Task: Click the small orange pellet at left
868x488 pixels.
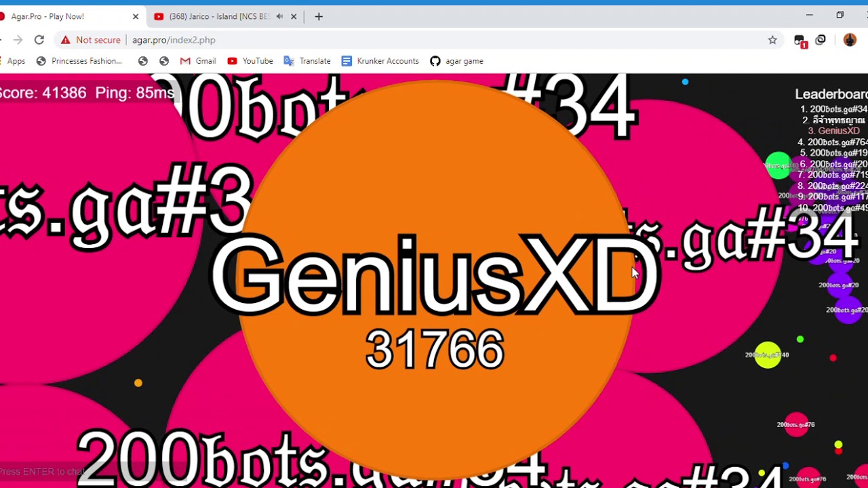Action: pyautogui.click(x=138, y=383)
